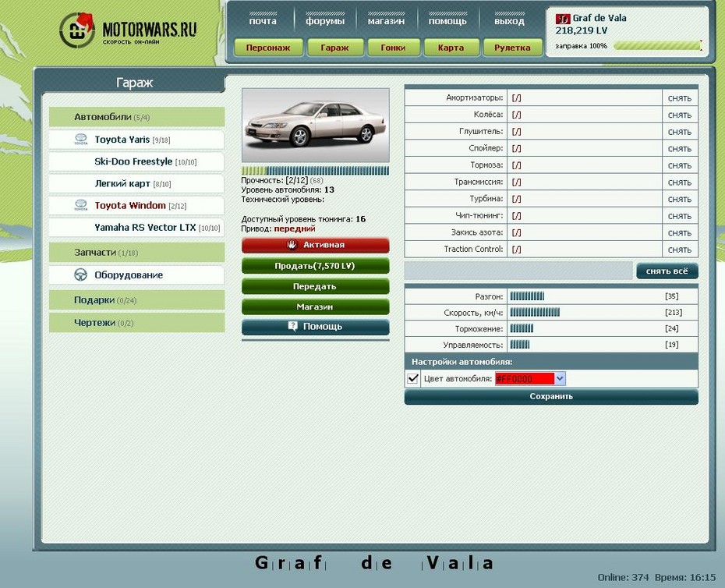Open the почта top menu
The width and height of the screenshot is (725, 588).
tap(263, 21)
